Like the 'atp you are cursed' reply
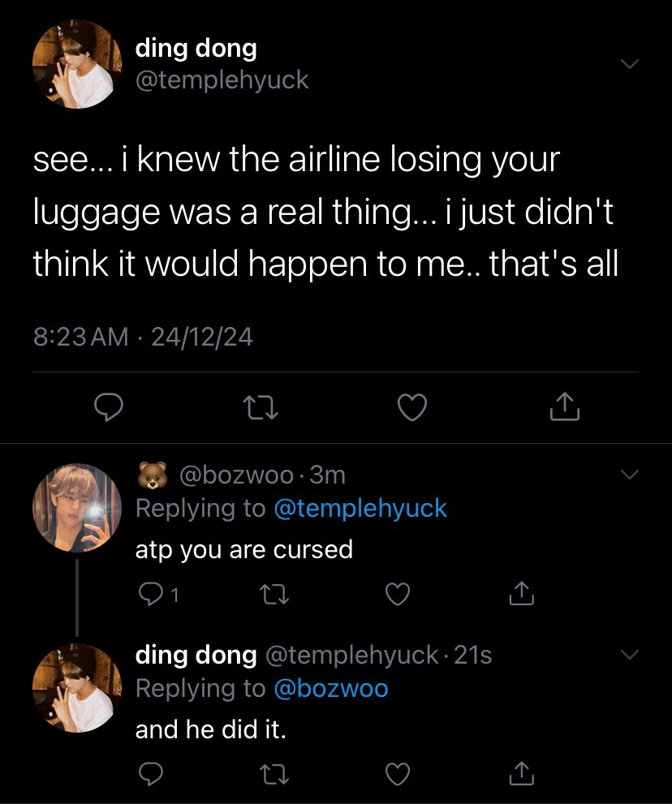 click(x=398, y=594)
